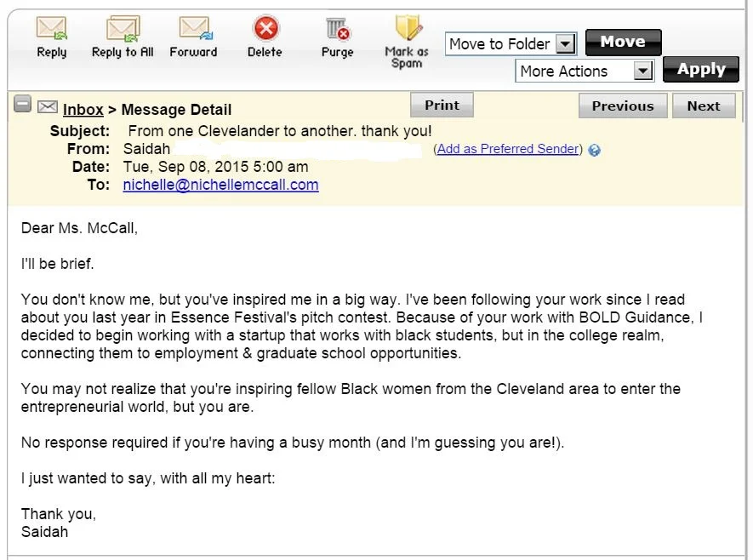This screenshot has height=560, width=753.
Task: Go to the Previous message
Action: point(623,106)
